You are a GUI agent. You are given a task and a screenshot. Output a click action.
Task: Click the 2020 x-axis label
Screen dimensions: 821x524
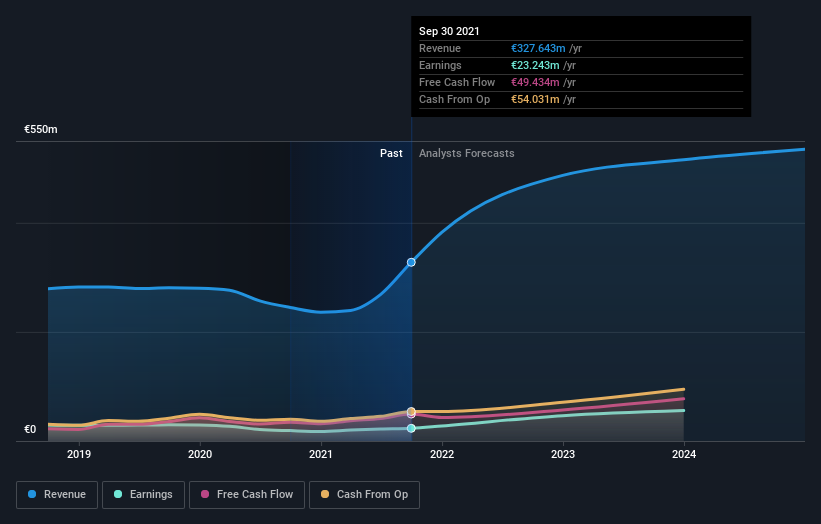tap(200, 454)
